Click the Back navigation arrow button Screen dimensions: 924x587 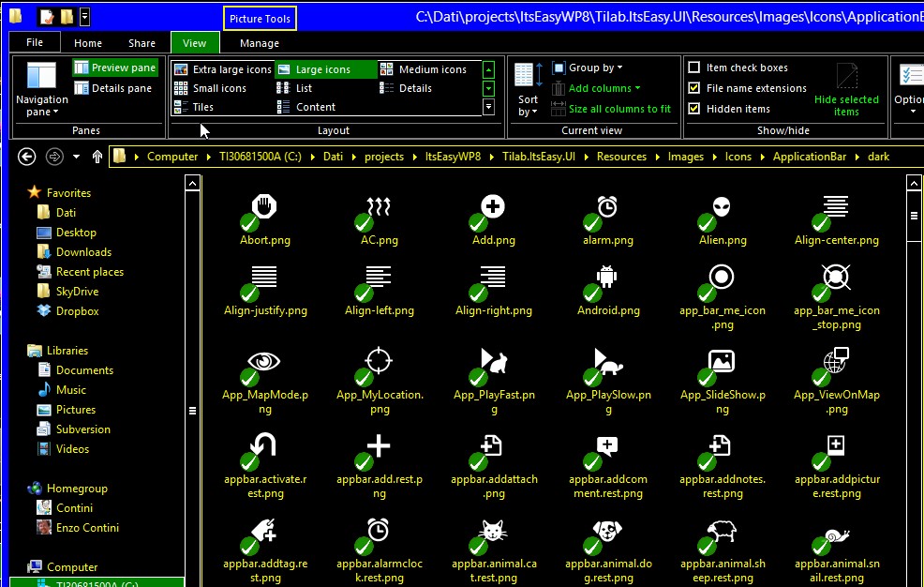[x=27, y=157]
